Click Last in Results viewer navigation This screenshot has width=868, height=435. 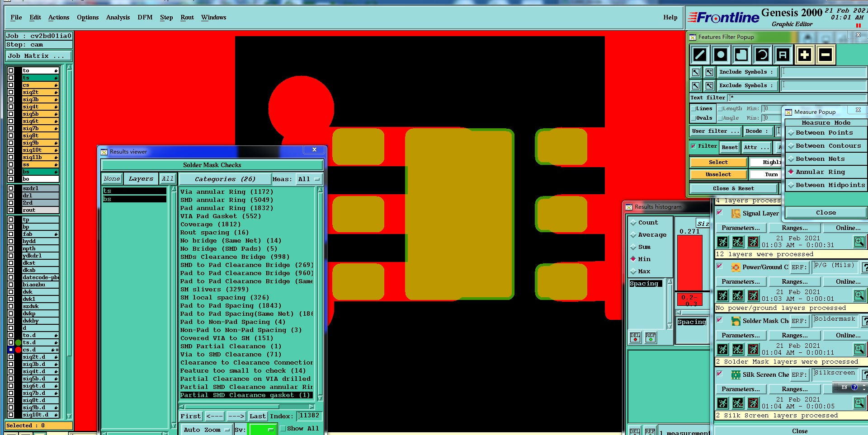258,416
